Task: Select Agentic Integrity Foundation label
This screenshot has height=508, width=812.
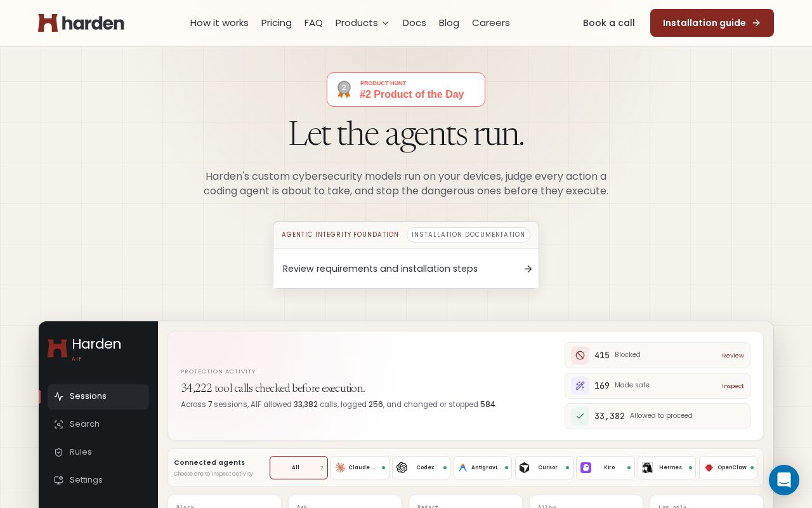Action: pos(340,235)
